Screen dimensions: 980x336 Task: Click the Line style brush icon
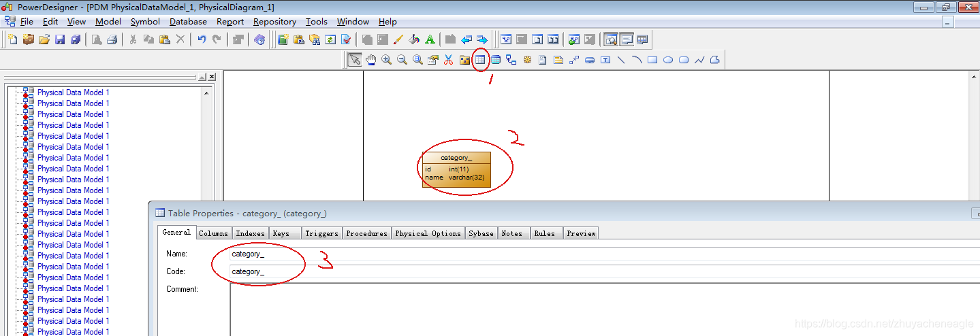click(399, 39)
